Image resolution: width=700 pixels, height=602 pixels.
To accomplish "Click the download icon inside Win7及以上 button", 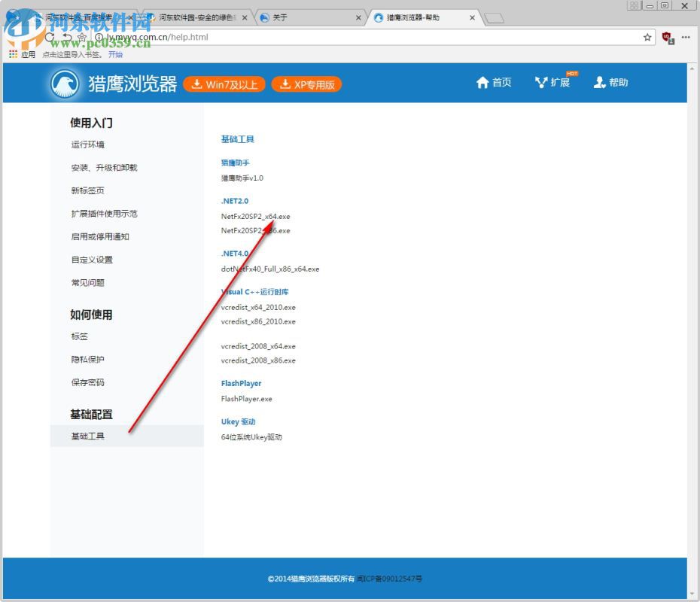I will pyautogui.click(x=199, y=85).
